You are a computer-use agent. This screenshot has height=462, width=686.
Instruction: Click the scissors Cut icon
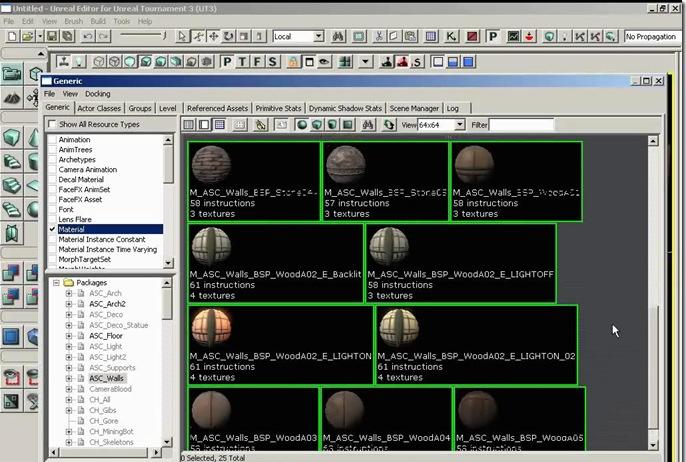[379, 36]
